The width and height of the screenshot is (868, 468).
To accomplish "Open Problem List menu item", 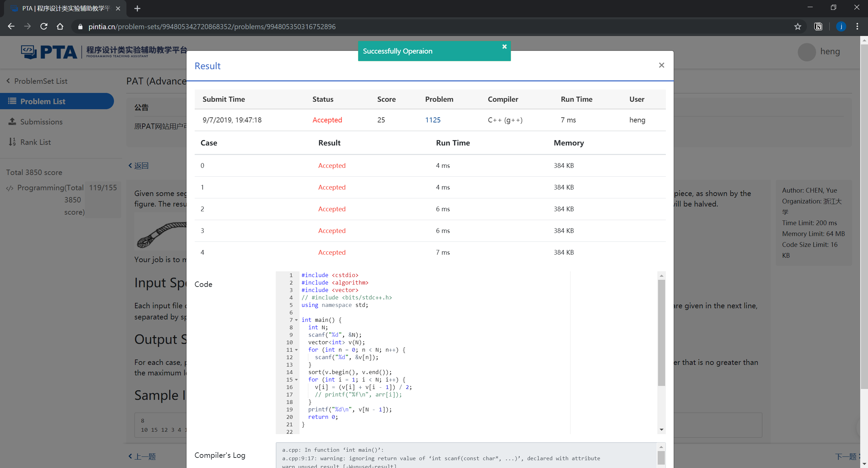I will (57, 101).
